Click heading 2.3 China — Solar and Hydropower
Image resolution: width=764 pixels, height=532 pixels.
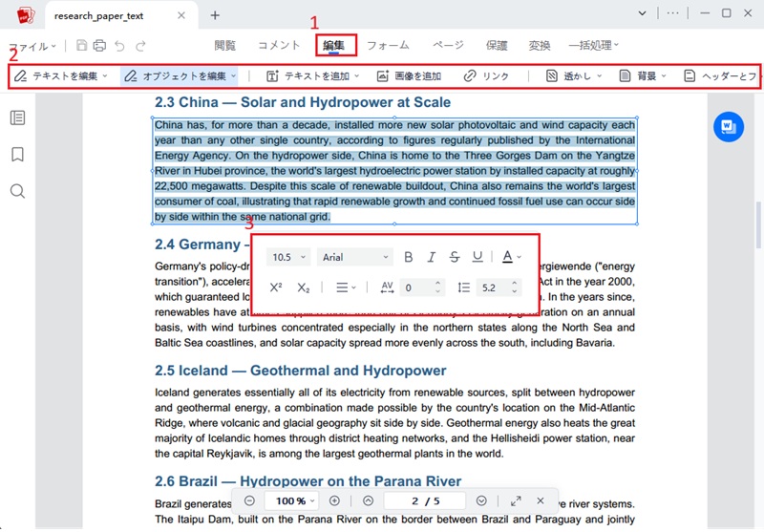tap(303, 102)
